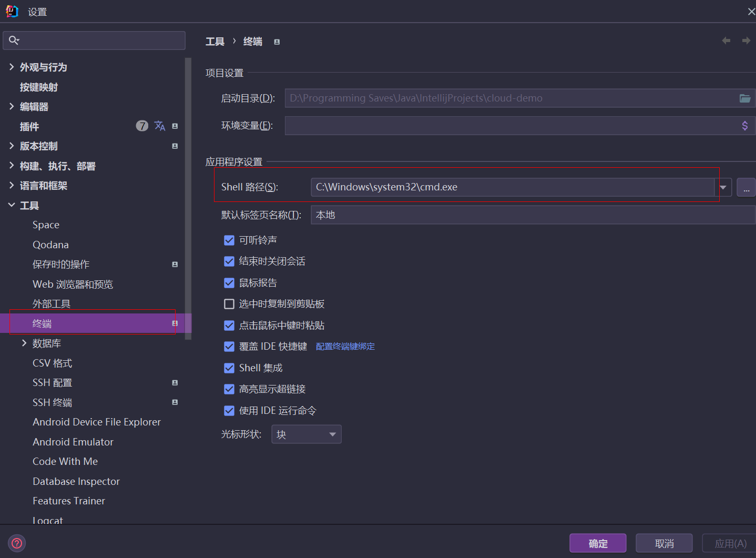
Task: Click the forward navigation arrow
Action: (x=746, y=40)
